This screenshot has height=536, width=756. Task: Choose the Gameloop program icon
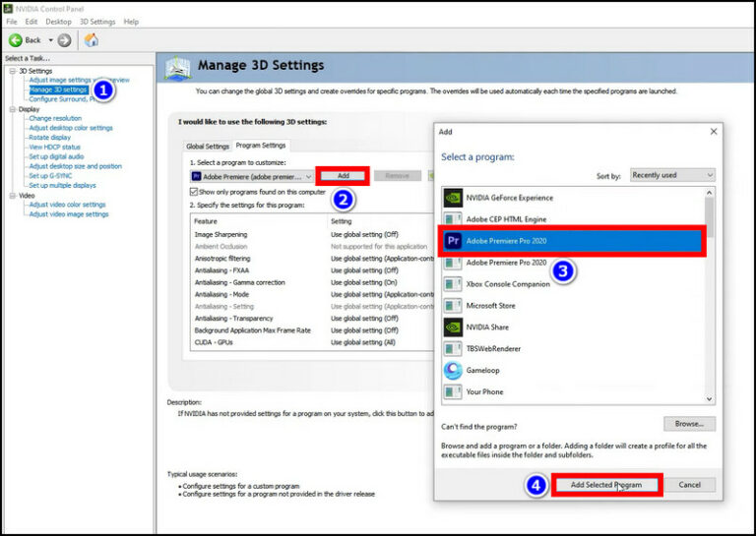[x=453, y=371]
